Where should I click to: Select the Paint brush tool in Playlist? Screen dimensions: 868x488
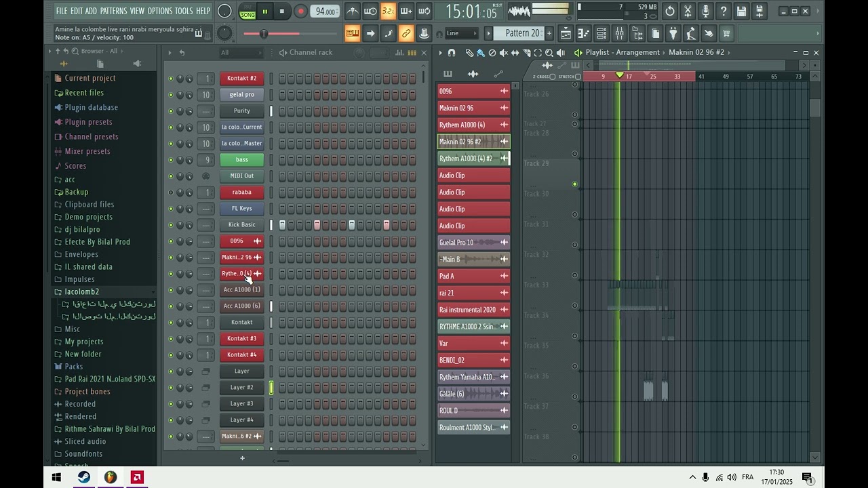click(480, 52)
